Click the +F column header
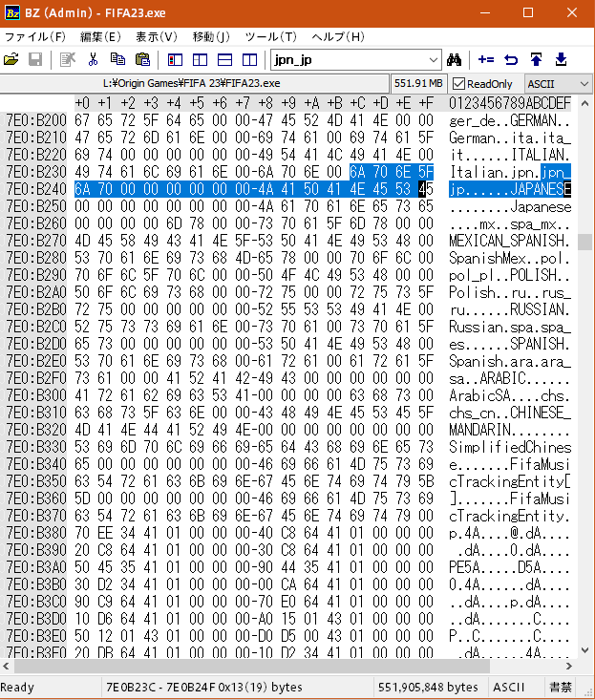This screenshot has width=595, height=700. tap(426, 103)
